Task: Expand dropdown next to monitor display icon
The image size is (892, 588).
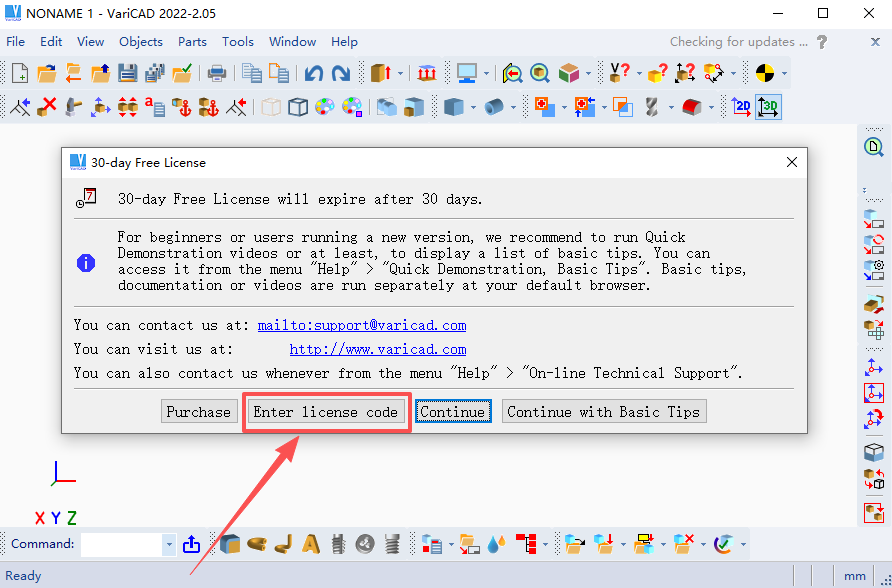Action: pos(487,73)
